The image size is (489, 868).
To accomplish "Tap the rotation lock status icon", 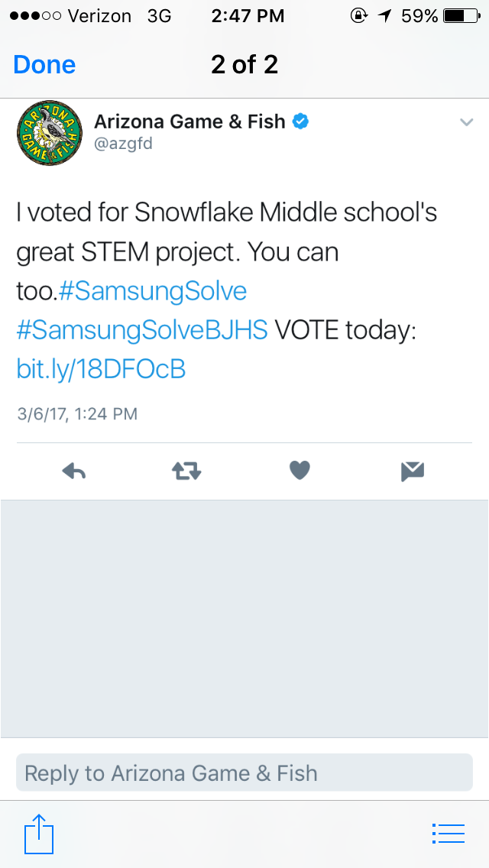I will coord(359,16).
